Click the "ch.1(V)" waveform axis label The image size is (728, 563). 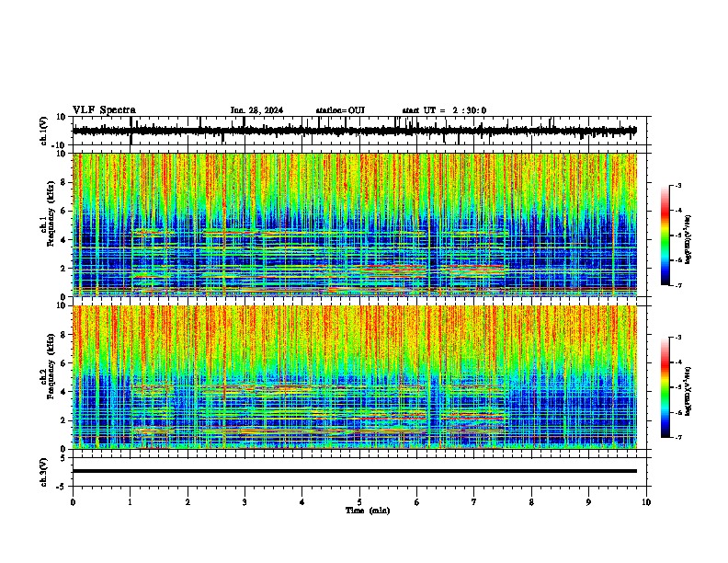point(44,131)
